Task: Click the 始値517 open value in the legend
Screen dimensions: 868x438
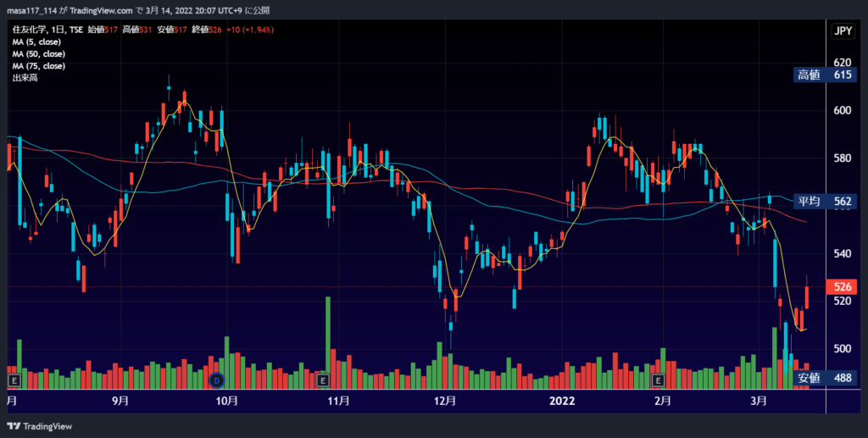Action: click(103, 30)
